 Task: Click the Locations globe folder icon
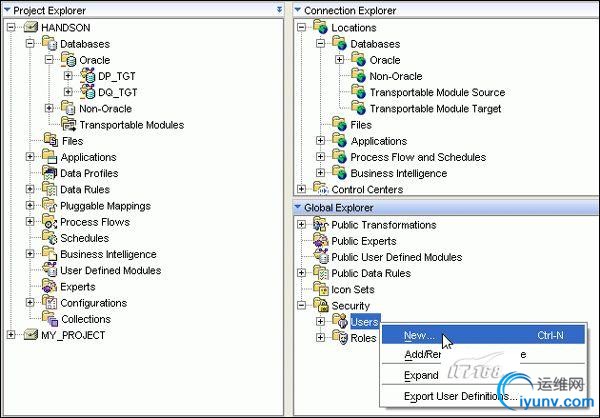click(x=321, y=27)
